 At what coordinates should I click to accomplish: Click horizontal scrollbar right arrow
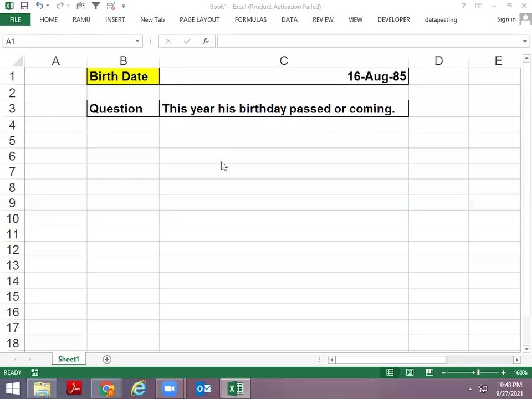pyautogui.click(x=517, y=359)
